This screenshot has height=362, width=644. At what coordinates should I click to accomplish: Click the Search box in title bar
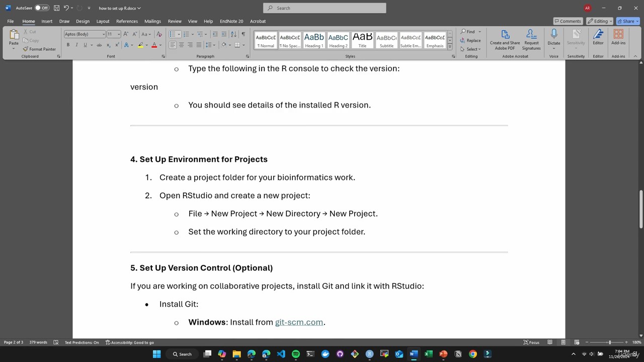[325, 8]
